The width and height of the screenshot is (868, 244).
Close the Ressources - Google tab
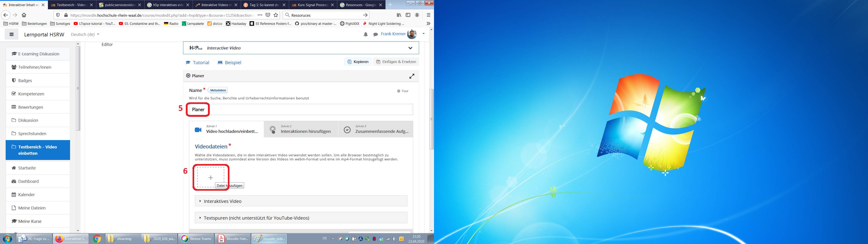click(x=380, y=5)
